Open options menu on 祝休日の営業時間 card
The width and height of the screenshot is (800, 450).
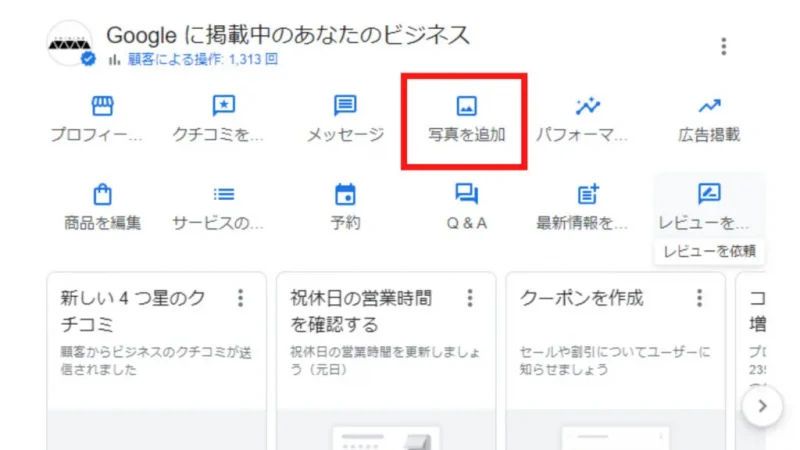pos(470,298)
